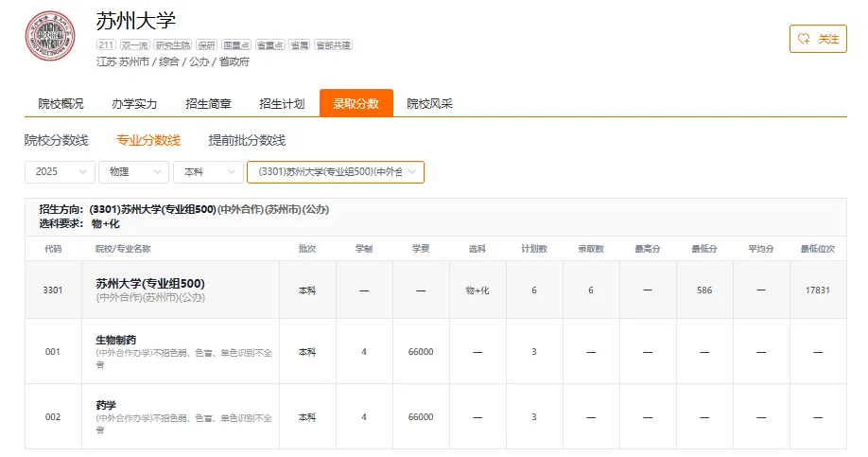The width and height of the screenshot is (868, 457).
Task: Click the 211 tag
Action: [106, 44]
